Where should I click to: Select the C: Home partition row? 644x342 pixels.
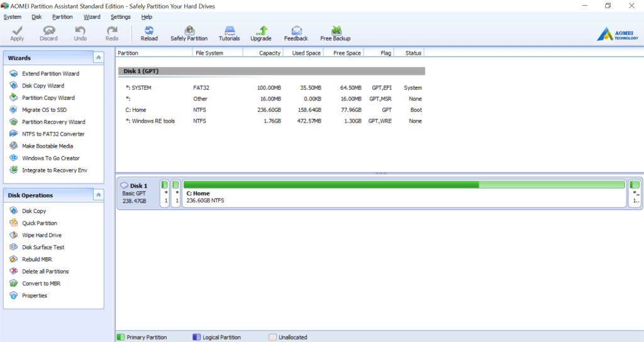click(x=272, y=110)
